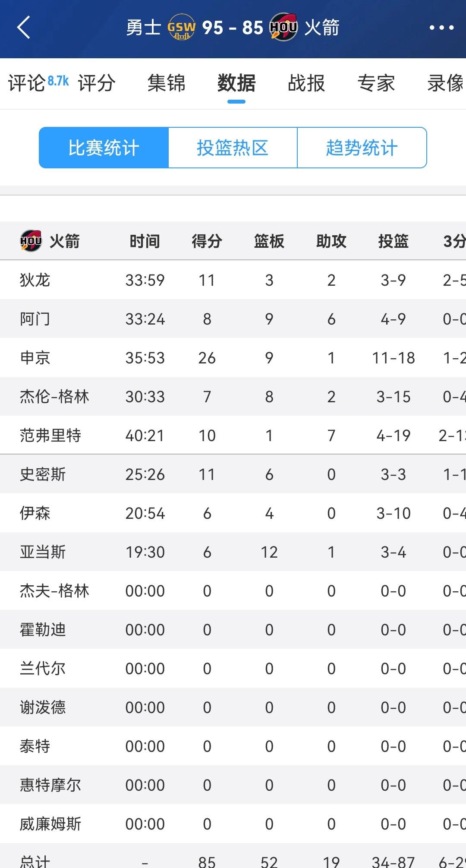
Task: Open the 专家 experts tab
Action: click(x=376, y=83)
